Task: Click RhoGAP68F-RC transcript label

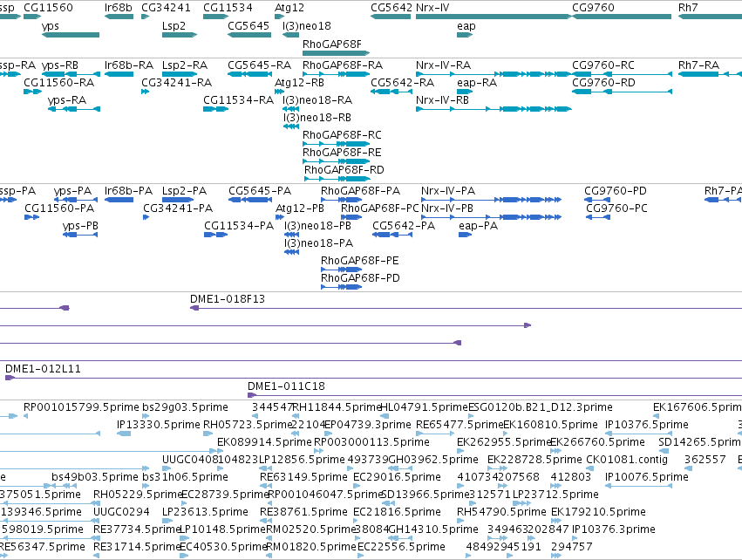Action: pyautogui.click(x=342, y=135)
